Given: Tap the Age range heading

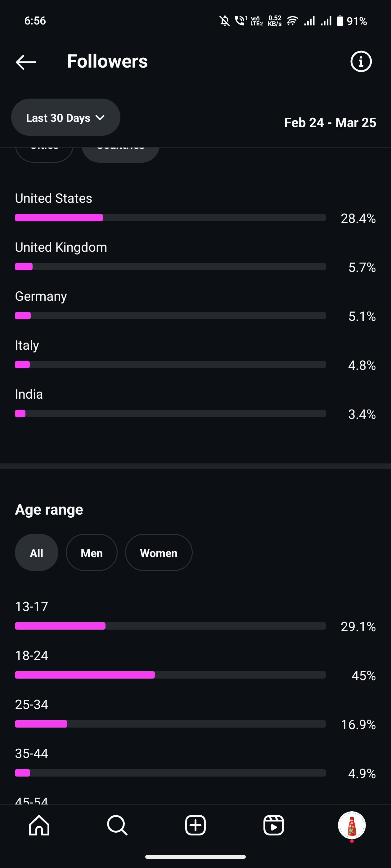Looking at the screenshot, I should [49, 509].
